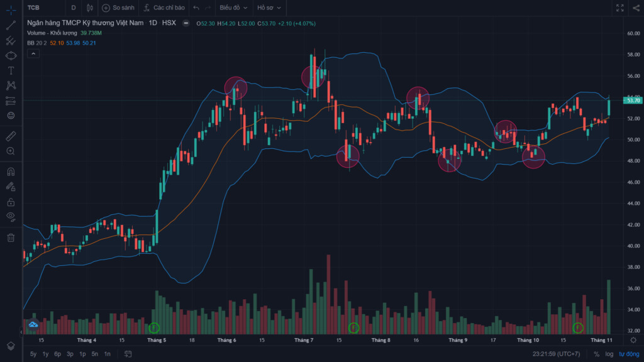Screen dimensions: 644x362
Task: Open the candlestick chart style selector
Action: tap(89, 8)
